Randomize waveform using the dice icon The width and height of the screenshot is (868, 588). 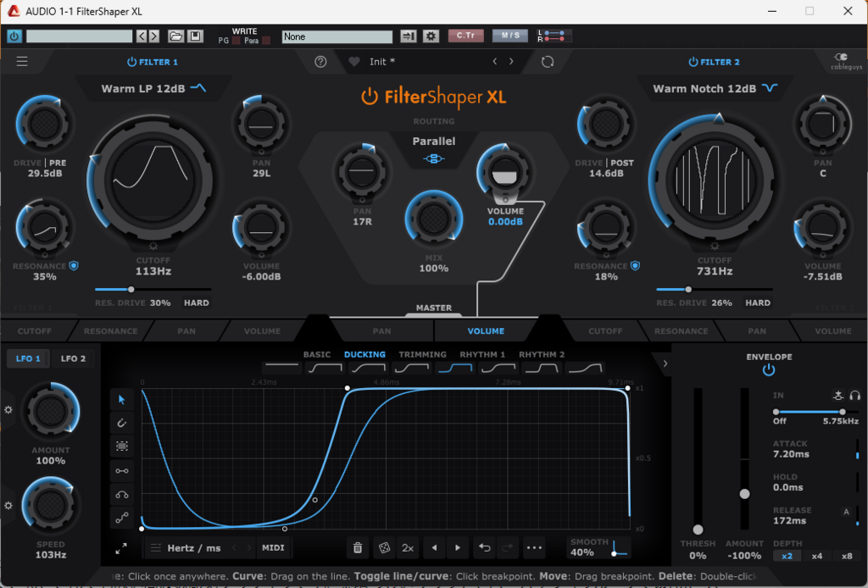(x=384, y=547)
